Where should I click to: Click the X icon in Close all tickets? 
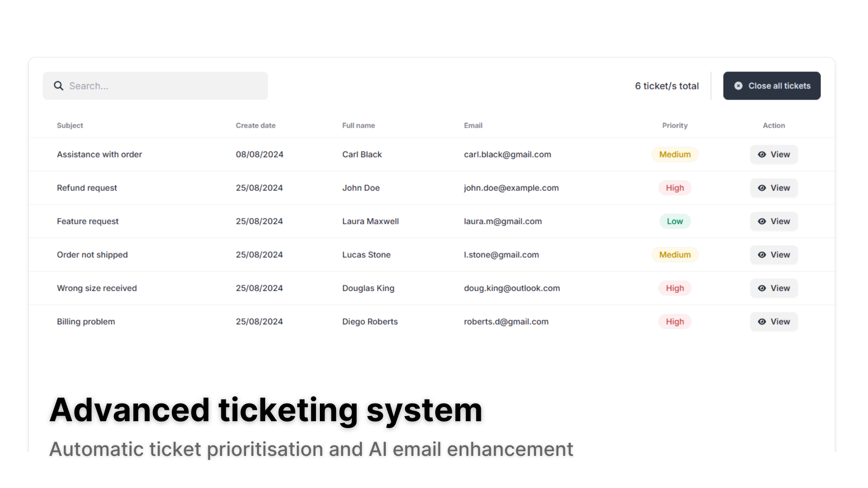738,86
